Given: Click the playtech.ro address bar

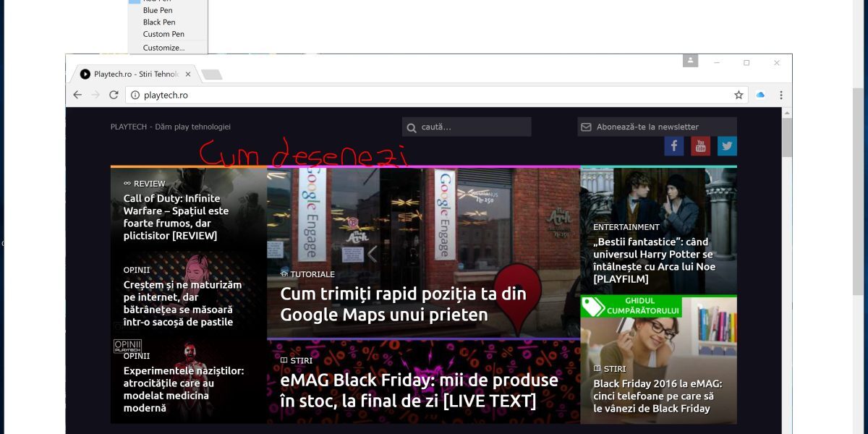Looking at the screenshot, I should [x=436, y=95].
